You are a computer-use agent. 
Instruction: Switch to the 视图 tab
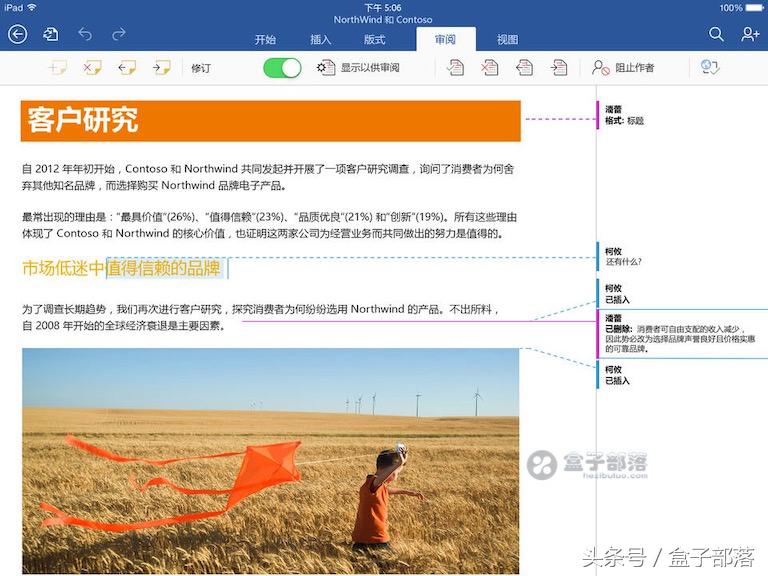[x=507, y=40]
